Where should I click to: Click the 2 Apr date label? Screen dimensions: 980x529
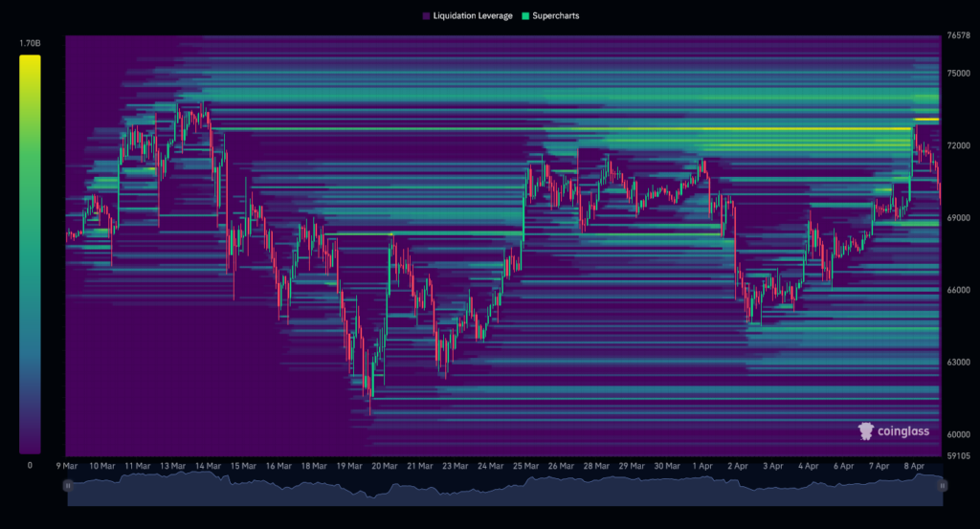[738, 466]
